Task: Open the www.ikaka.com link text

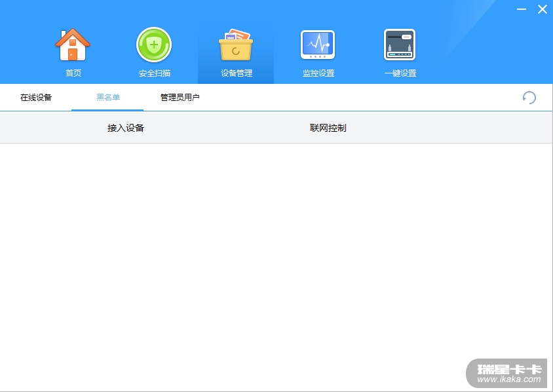Action: (x=509, y=380)
